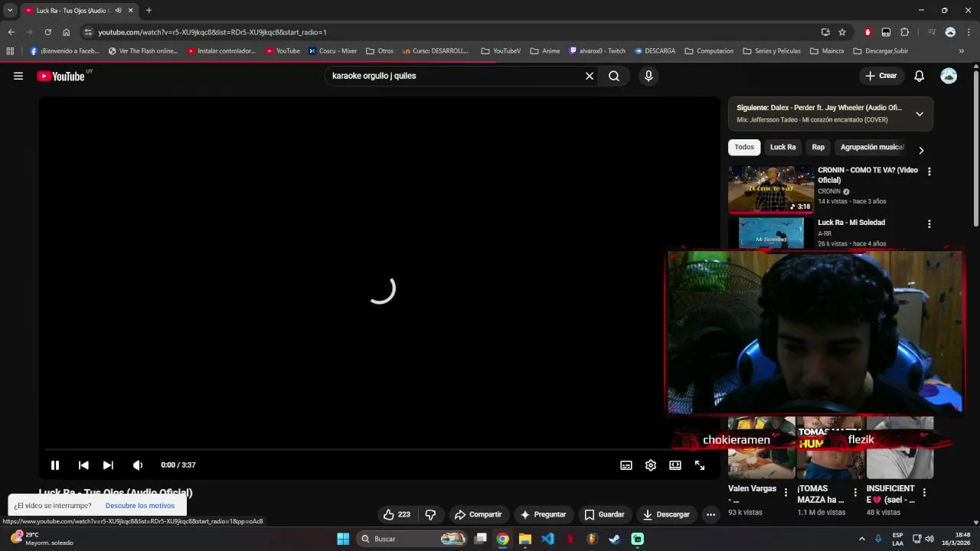980x551 pixels.
Task: Open Steam from the taskbar
Action: 614,539
